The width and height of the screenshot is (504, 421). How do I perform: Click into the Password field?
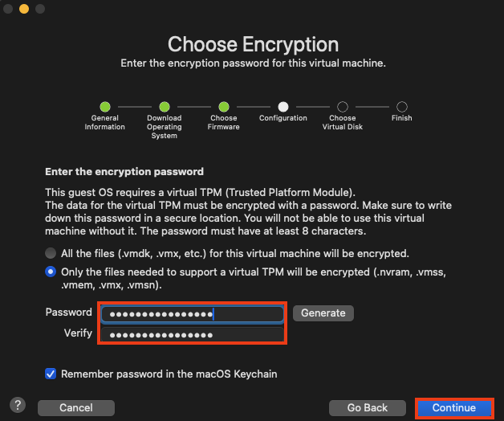click(191, 313)
